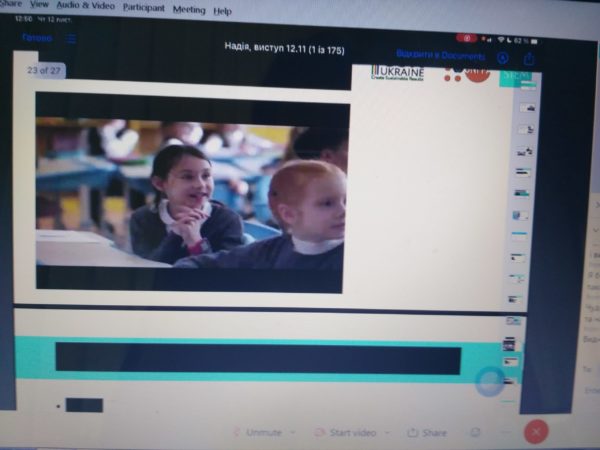Expand the arrow next to Start video
The width and height of the screenshot is (600, 450).
[x=387, y=432]
